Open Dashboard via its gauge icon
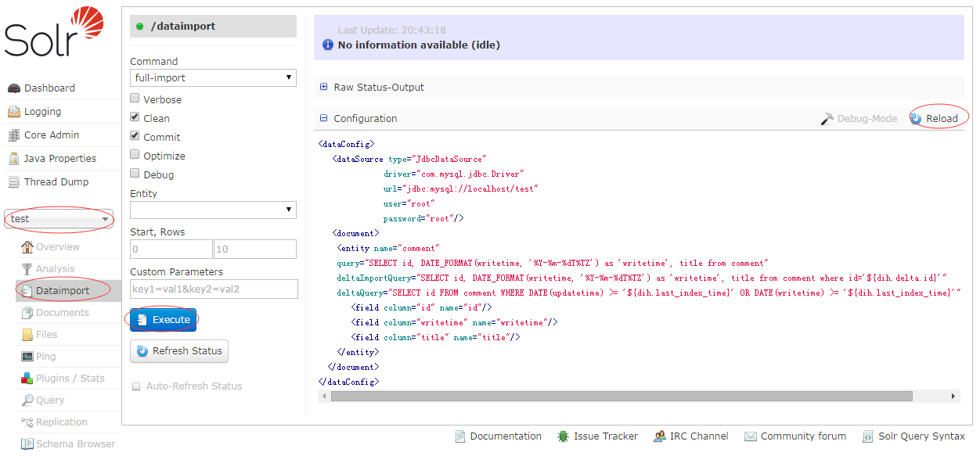This screenshot has width=980, height=456. tap(14, 88)
